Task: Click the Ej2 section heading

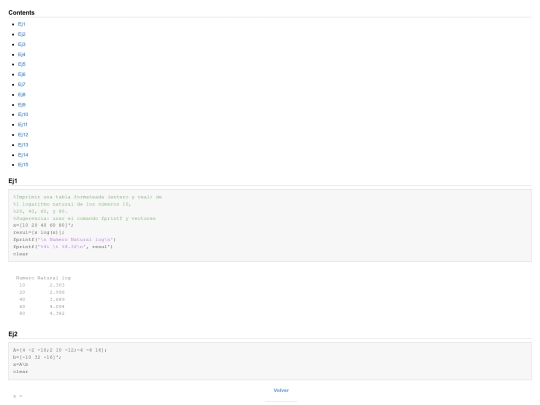Action: (x=13, y=334)
